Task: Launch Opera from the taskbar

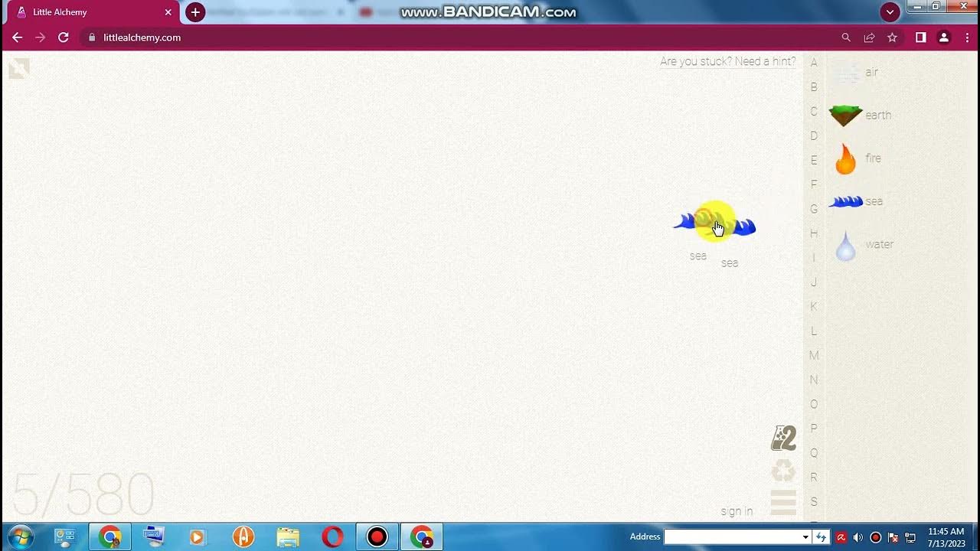Action: click(332, 536)
